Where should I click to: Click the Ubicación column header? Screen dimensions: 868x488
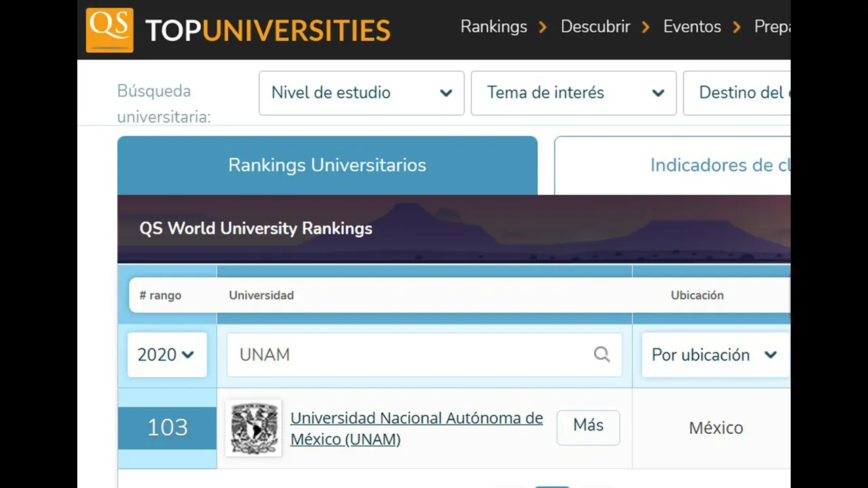(x=697, y=296)
